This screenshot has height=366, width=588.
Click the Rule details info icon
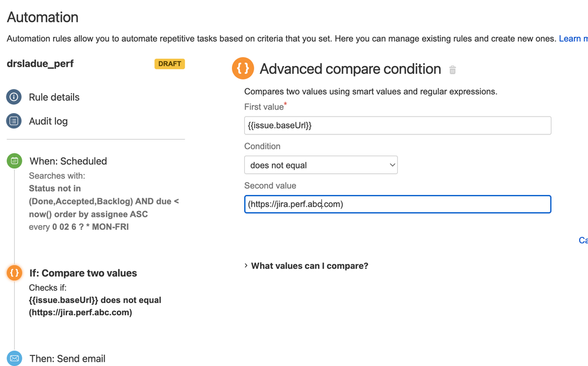point(14,97)
